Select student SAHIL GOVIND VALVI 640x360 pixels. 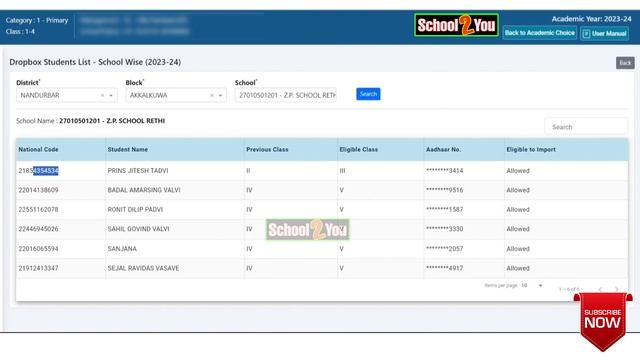click(138, 229)
